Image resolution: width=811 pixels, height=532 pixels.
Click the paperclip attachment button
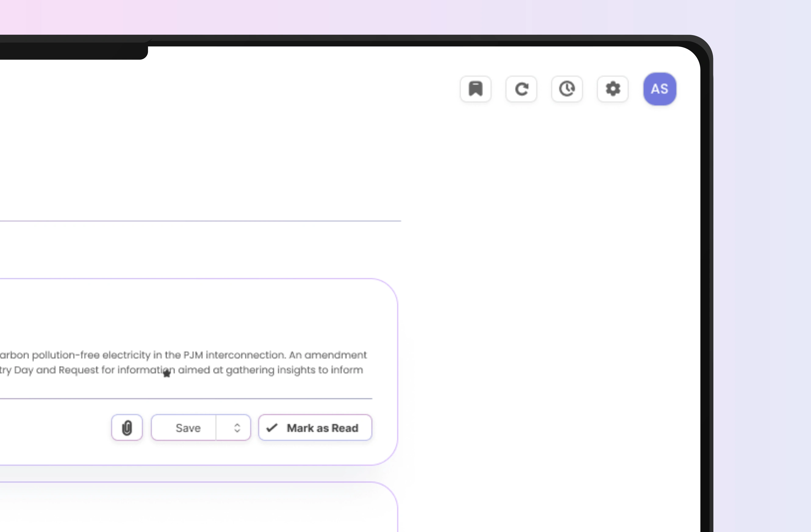[127, 427]
